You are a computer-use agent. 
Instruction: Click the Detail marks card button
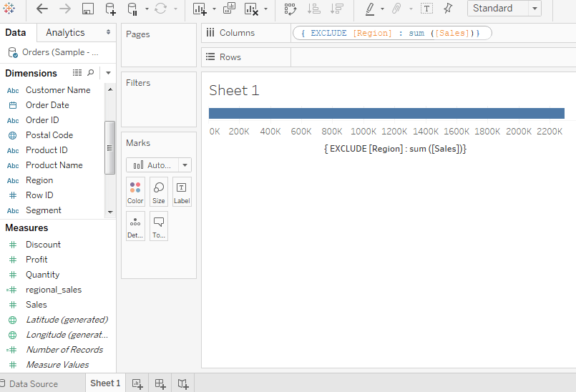point(135,226)
